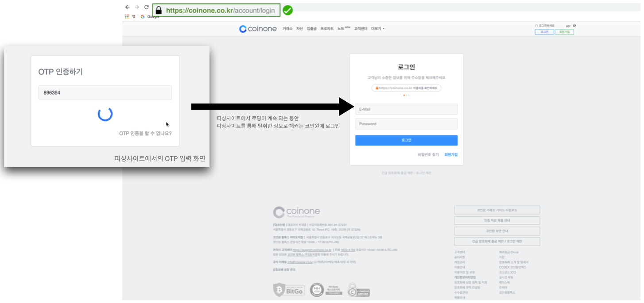Click the coinone logo in the header
The image size is (644, 303).
coord(258,29)
